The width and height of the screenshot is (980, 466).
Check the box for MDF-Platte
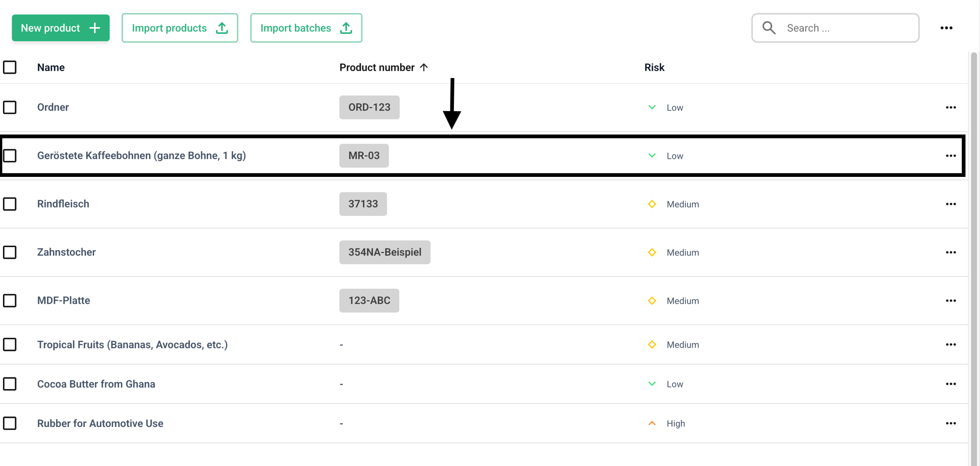click(x=10, y=301)
